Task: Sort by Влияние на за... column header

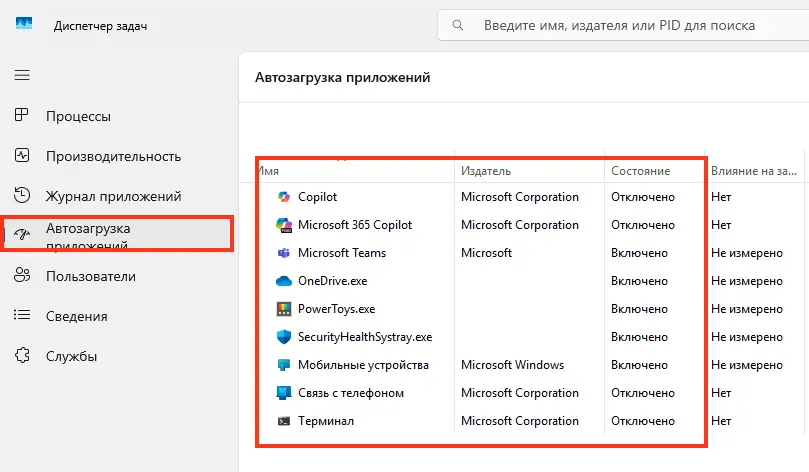Action: coord(753,171)
